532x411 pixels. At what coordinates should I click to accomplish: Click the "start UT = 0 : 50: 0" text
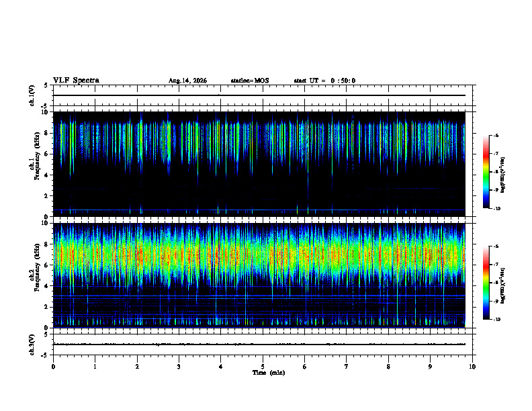[x=324, y=81]
